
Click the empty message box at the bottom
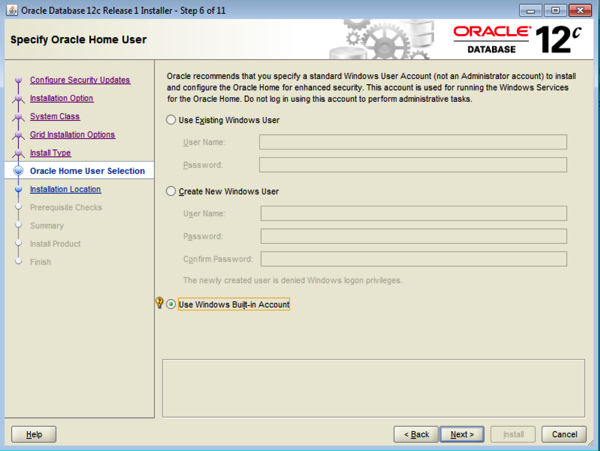[x=373, y=388]
